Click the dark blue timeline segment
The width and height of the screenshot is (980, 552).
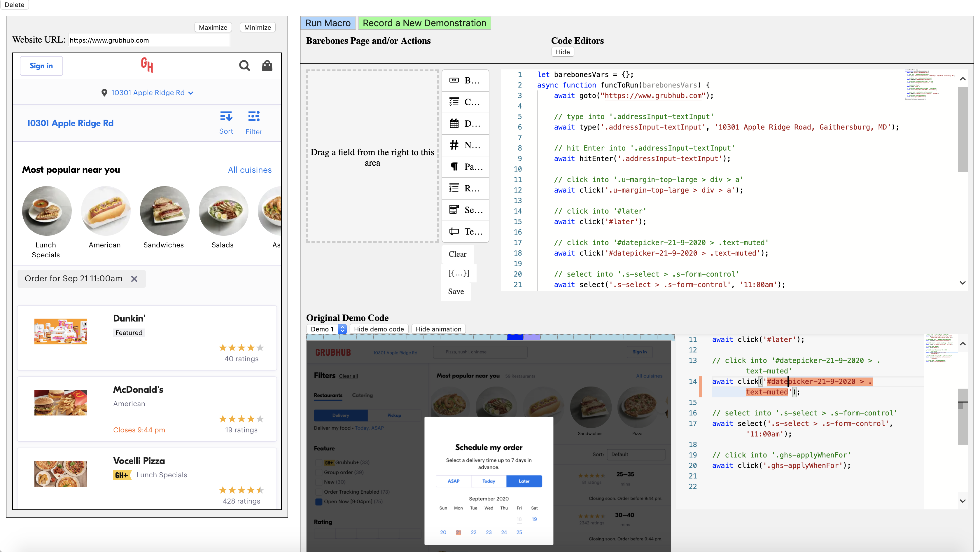pos(515,338)
